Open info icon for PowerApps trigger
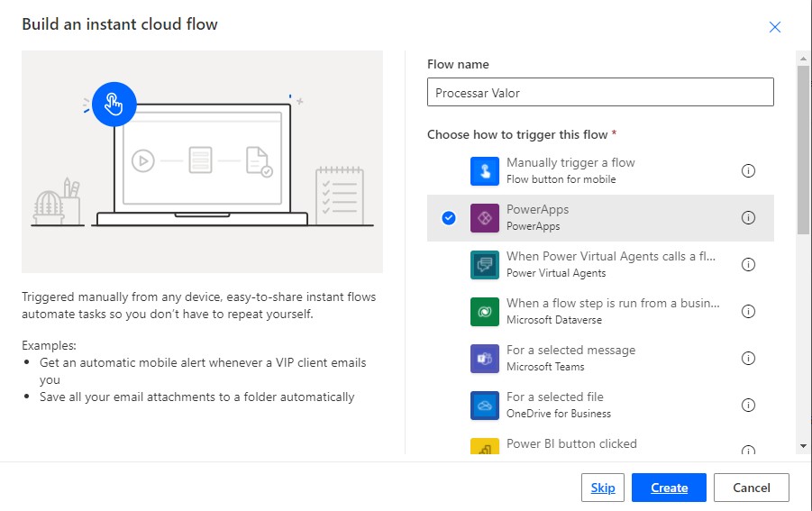Viewport: 812px width, 511px height. [x=748, y=218]
